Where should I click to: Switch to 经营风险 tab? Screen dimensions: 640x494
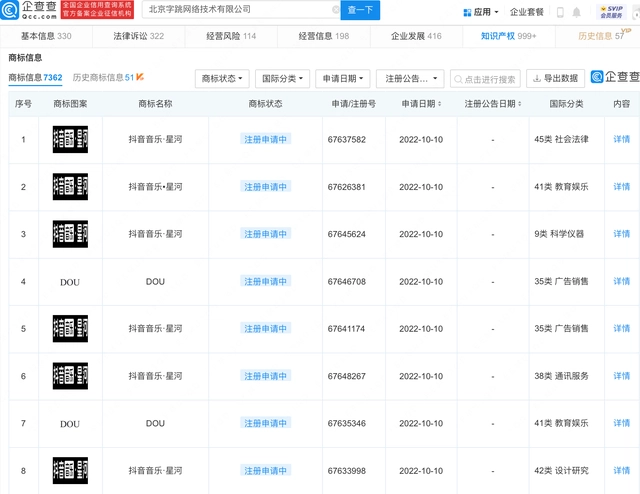click(x=231, y=36)
